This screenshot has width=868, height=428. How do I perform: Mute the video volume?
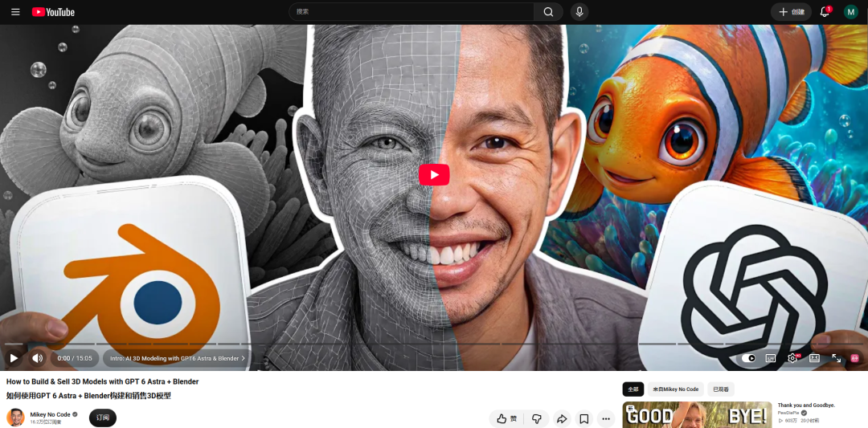point(37,358)
